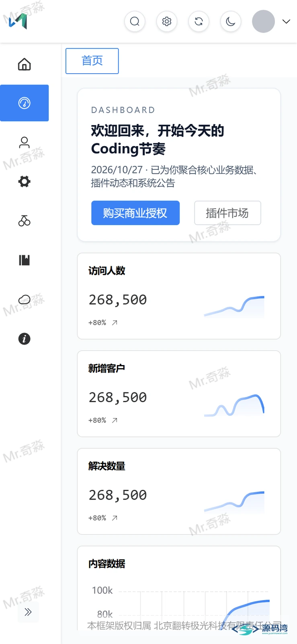Open the cherry sidebar icon
The height and width of the screenshot is (644, 297).
click(x=25, y=221)
